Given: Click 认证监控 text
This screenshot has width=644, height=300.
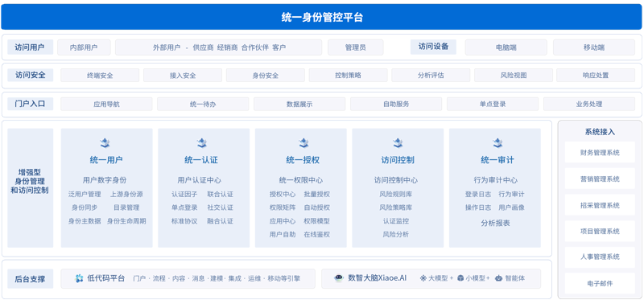Looking at the screenshot, I should click(395, 220).
